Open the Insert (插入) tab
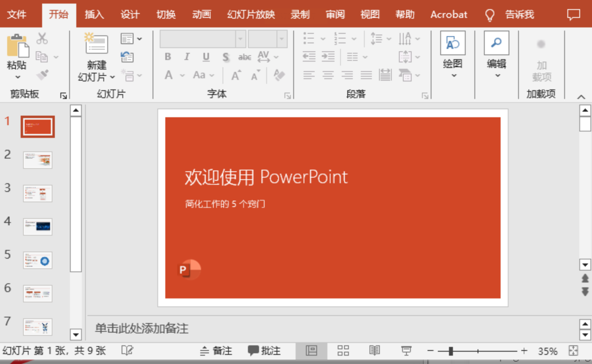Screen dimensions: 592x364 pos(94,15)
